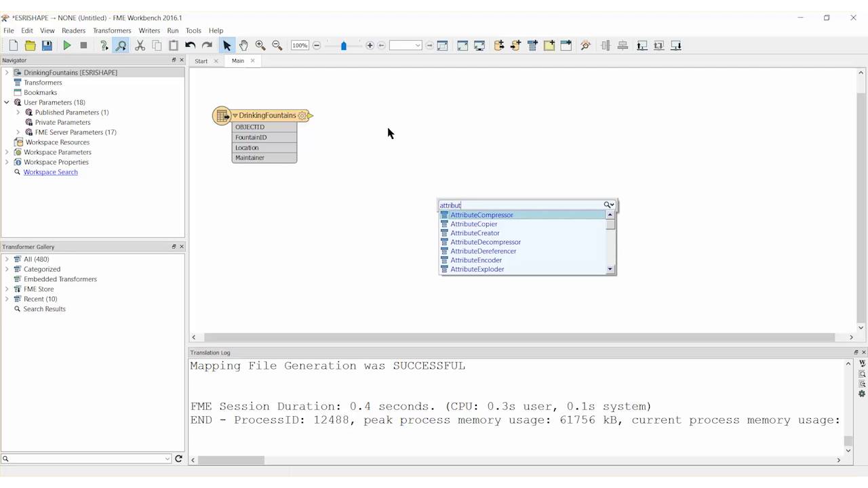
Task: Click the zoom slider minus button
Action: (x=317, y=45)
